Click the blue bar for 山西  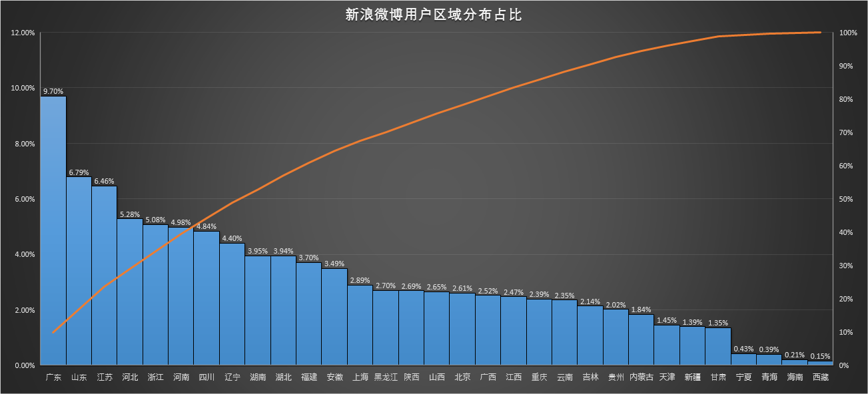[x=437, y=329]
